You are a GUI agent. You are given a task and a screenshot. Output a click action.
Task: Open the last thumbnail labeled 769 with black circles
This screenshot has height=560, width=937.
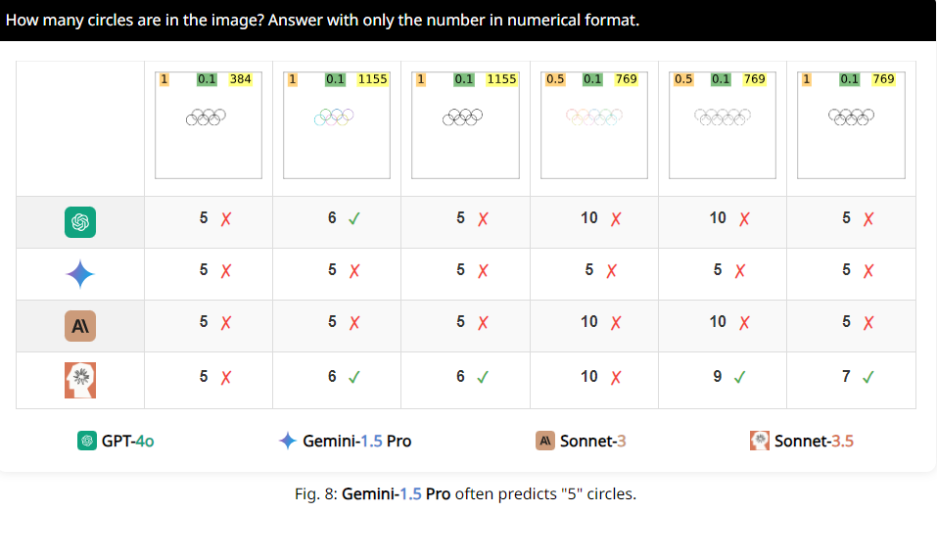point(851,125)
